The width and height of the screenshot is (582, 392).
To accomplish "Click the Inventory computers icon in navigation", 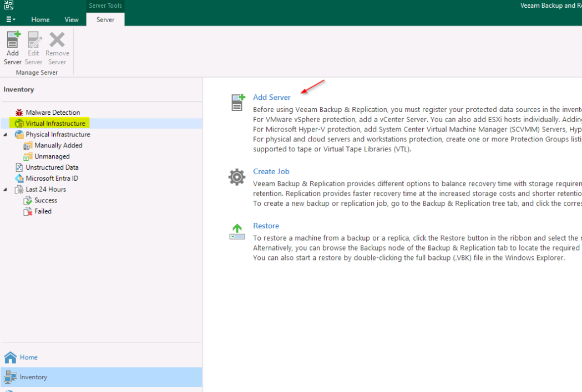I will 11,377.
